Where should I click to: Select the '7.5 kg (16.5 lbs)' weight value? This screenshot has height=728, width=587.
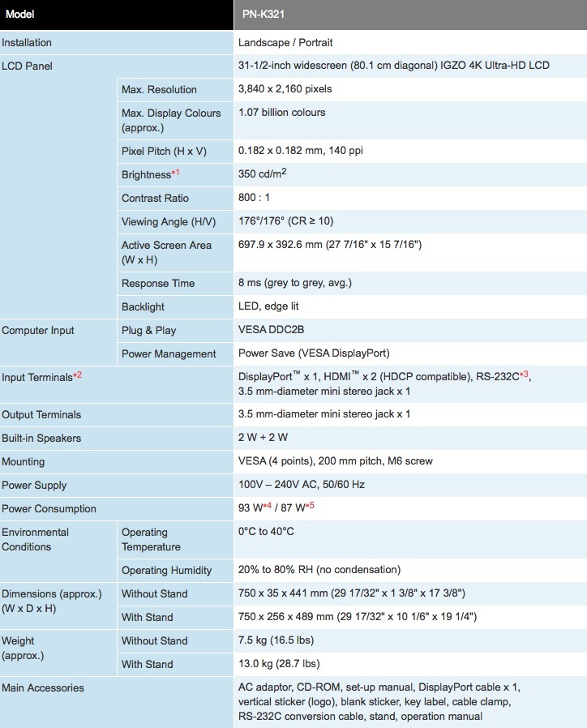[x=276, y=640]
